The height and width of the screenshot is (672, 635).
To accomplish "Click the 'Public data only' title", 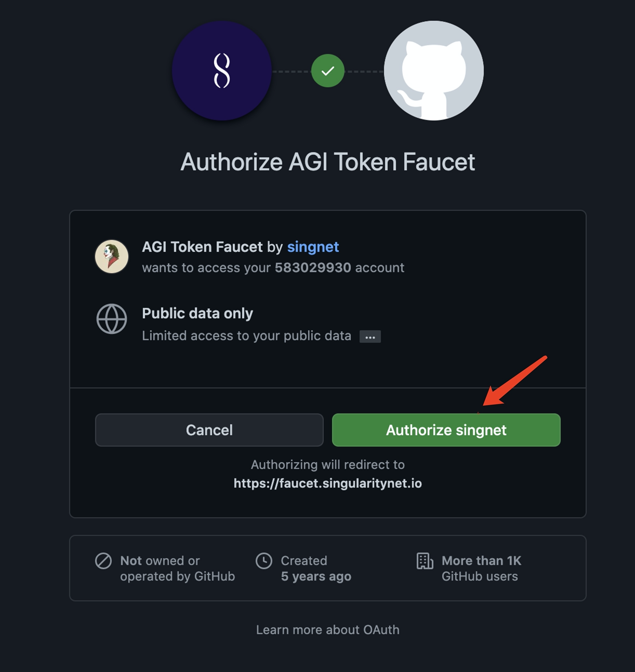I will click(x=197, y=314).
